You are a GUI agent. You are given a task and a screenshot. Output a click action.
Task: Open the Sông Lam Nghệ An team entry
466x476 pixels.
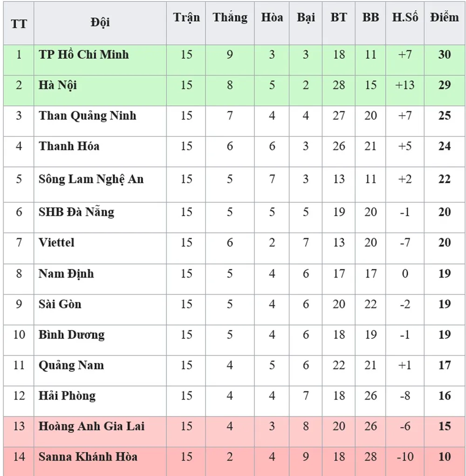click(91, 179)
